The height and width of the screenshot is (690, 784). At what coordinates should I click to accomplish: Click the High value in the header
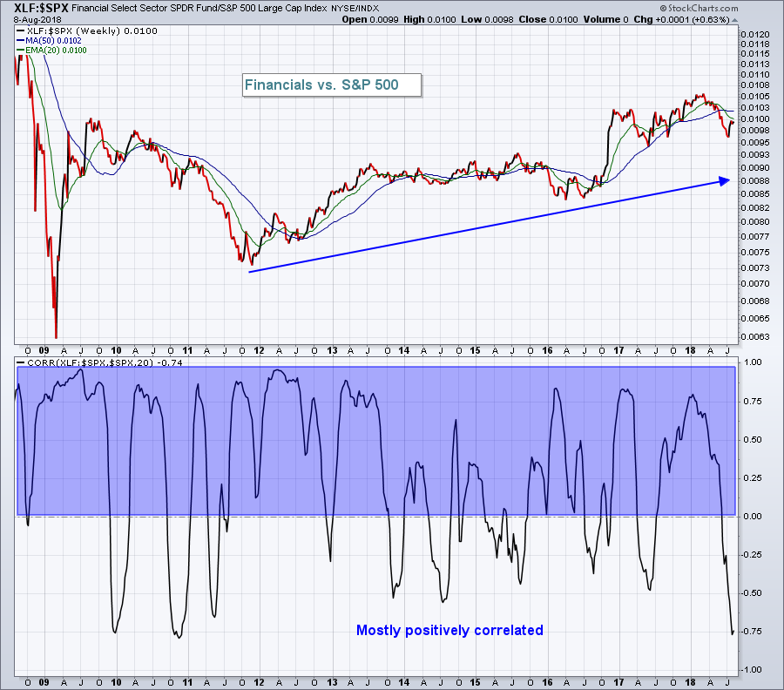coord(429,19)
